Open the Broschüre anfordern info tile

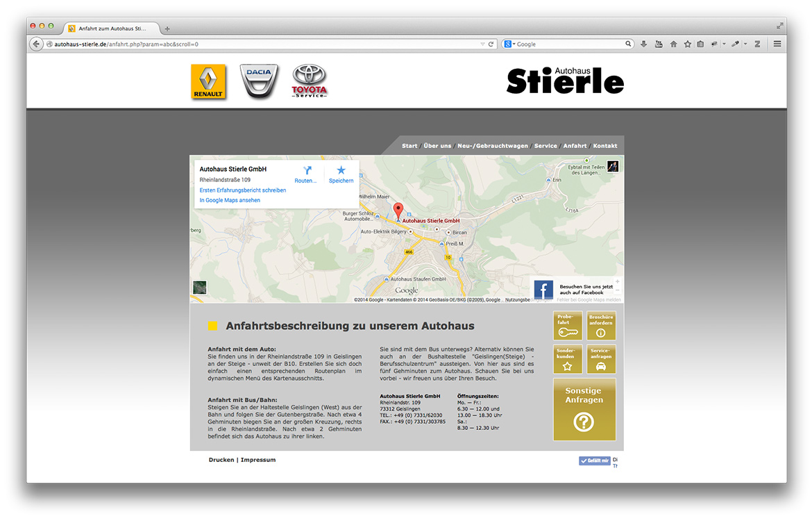pos(601,326)
